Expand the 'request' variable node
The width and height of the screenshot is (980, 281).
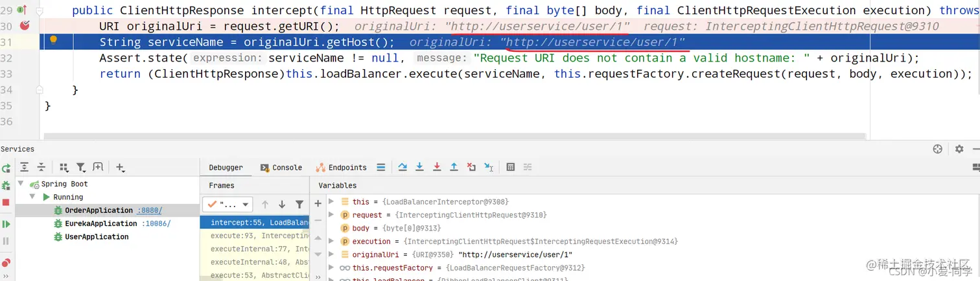331,215
